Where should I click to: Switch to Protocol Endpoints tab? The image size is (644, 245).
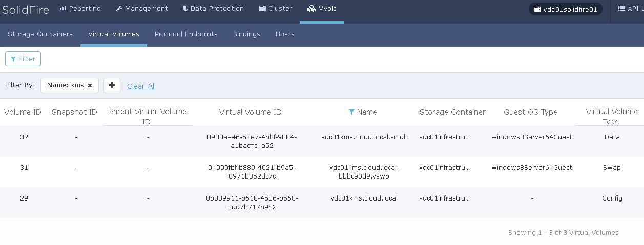[x=186, y=34]
